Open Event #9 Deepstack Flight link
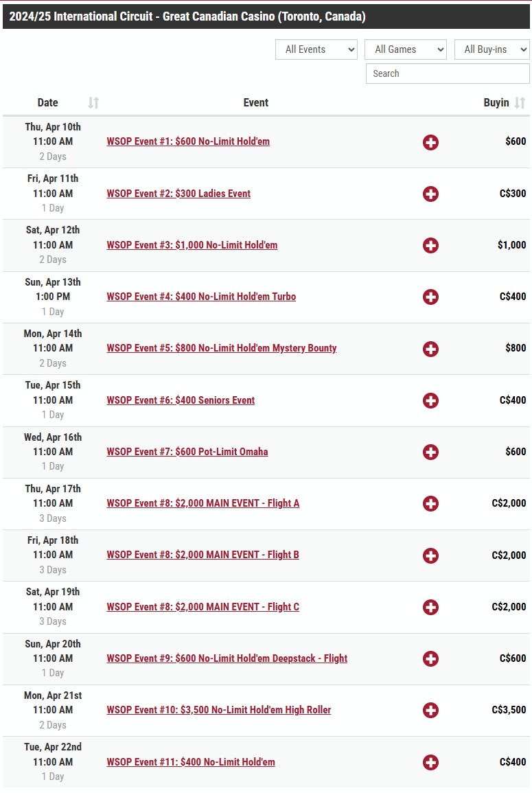532x793 pixels. point(227,658)
